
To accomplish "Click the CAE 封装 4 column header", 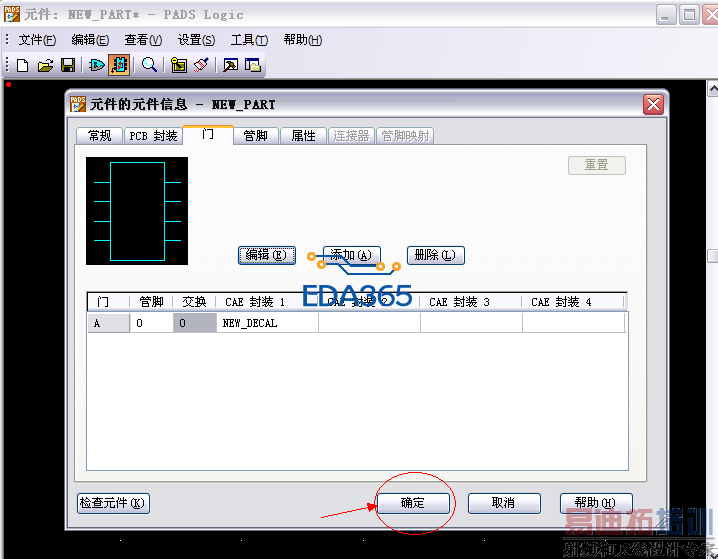I will click(x=573, y=302).
